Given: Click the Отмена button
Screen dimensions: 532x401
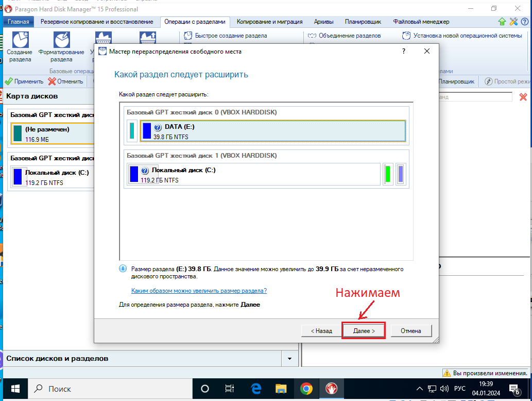Looking at the screenshot, I should 411,331.
